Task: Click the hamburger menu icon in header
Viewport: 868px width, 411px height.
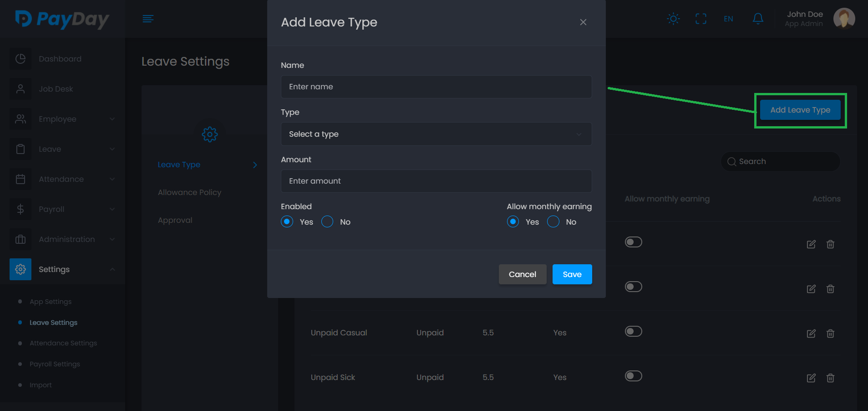Action: [148, 19]
